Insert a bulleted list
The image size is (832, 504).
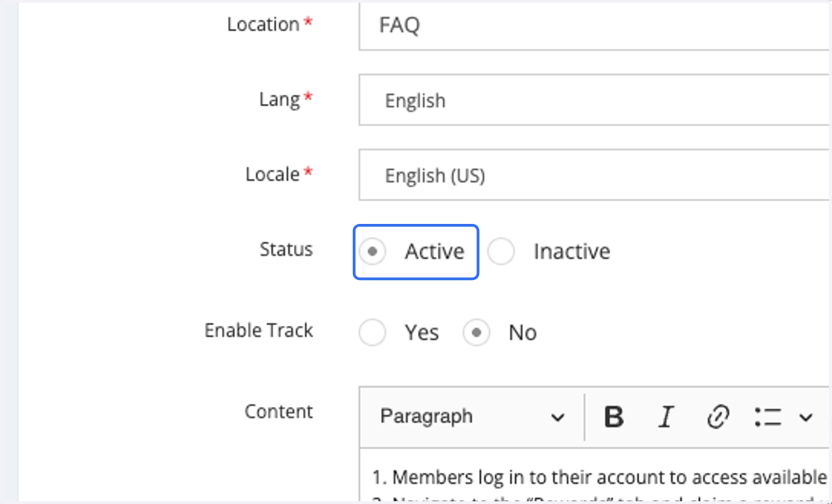point(768,417)
